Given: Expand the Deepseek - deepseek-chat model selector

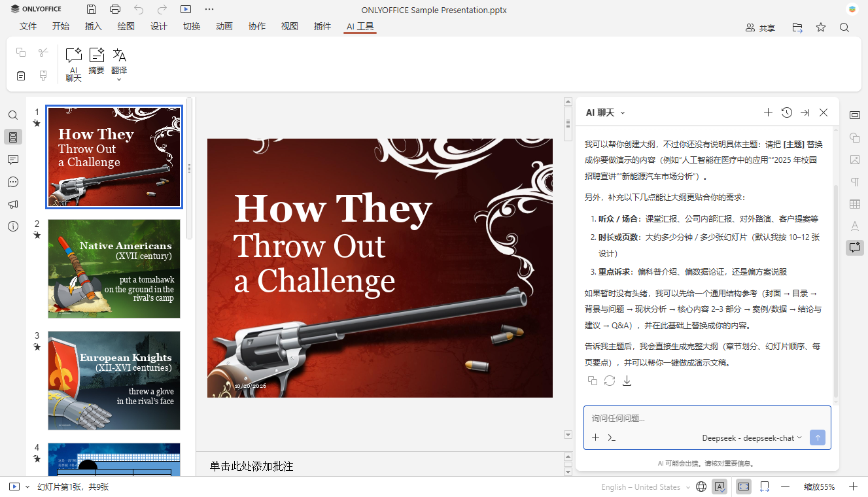Looking at the screenshot, I should pos(752,438).
